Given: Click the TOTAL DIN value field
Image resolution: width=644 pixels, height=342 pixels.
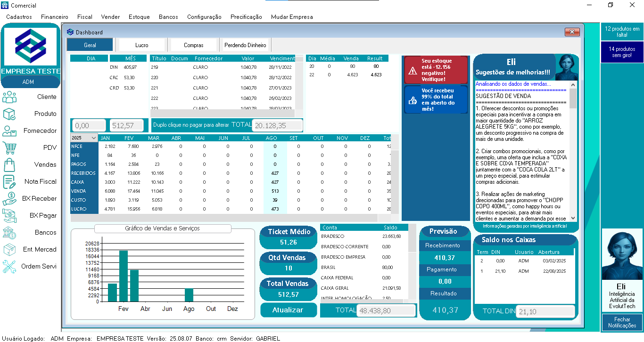Looking at the screenshot, I should 545,311.
